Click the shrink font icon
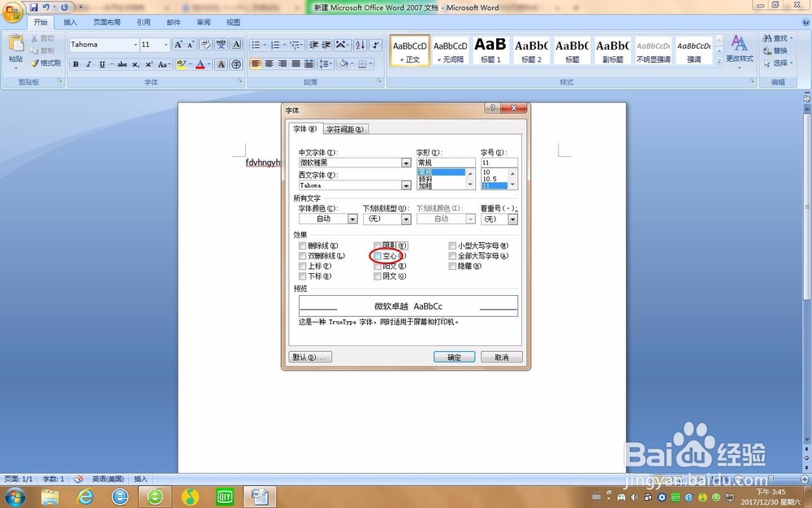Image resolution: width=812 pixels, height=508 pixels. [191, 45]
